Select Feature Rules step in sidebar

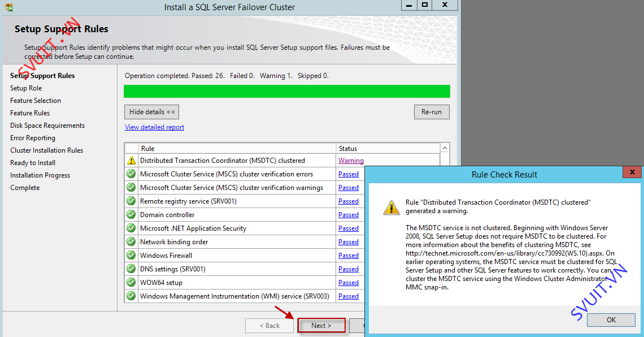30,113
